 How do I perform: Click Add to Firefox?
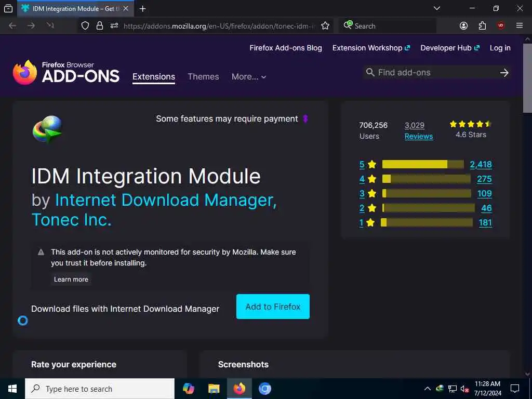[273, 307]
